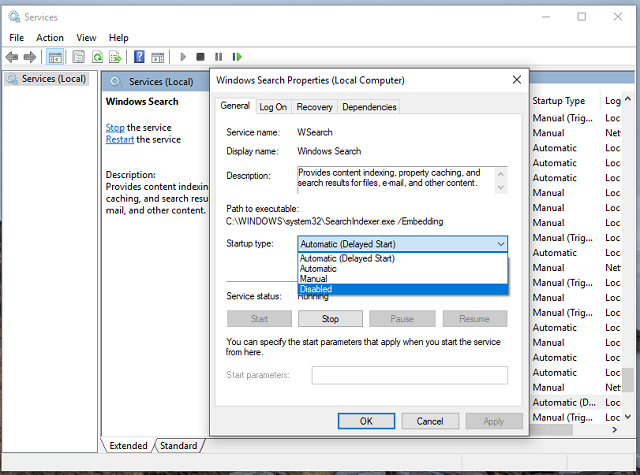
Task: Click the Windows Search heading in Extended pane
Action: click(x=142, y=102)
